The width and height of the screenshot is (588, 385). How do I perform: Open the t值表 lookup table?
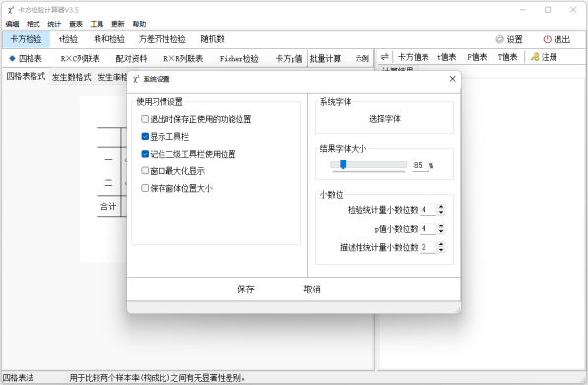click(446, 57)
